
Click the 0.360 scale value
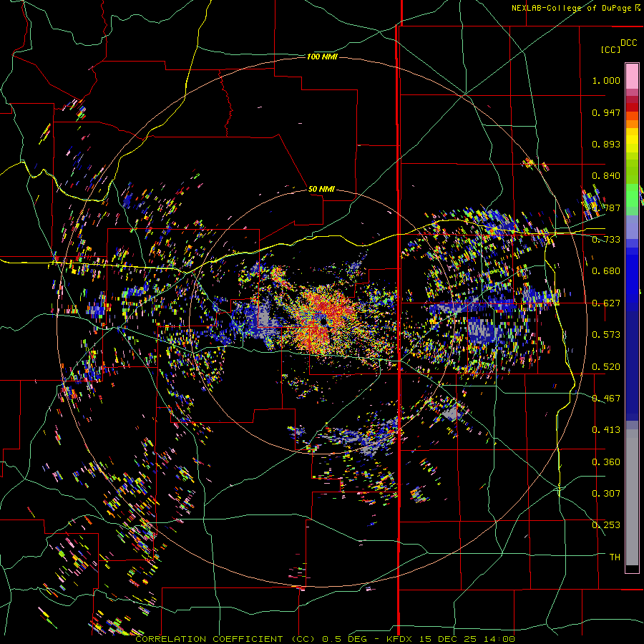pos(606,462)
